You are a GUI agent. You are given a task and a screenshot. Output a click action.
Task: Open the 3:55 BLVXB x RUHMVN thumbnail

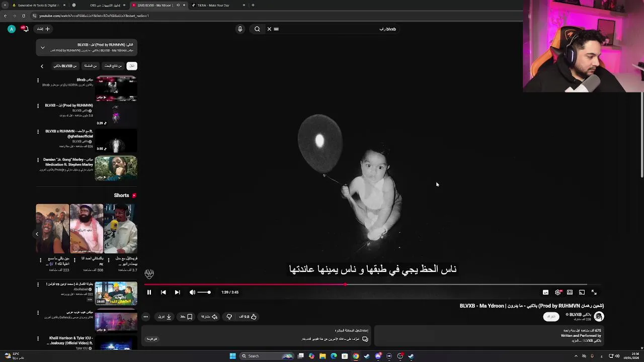tap(116, 140)
